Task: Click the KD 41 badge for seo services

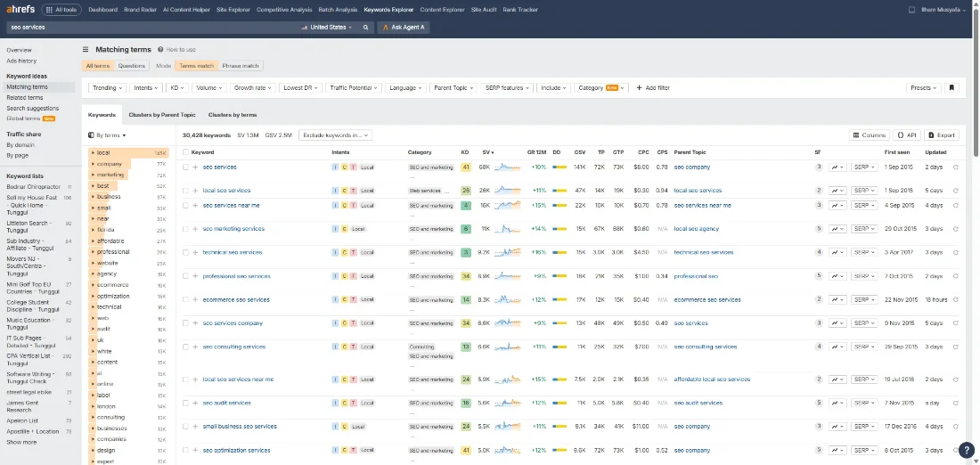Action: [x=465, y=167]
